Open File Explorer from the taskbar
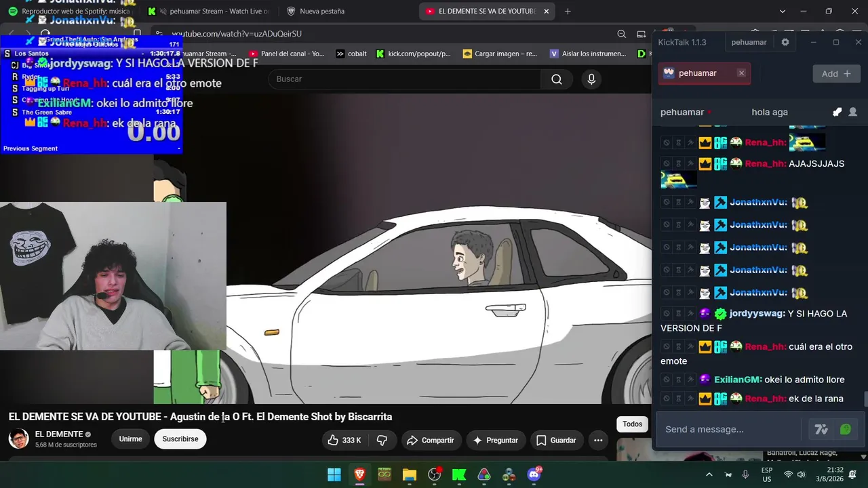The image size is (868, 488). [410, 474]
